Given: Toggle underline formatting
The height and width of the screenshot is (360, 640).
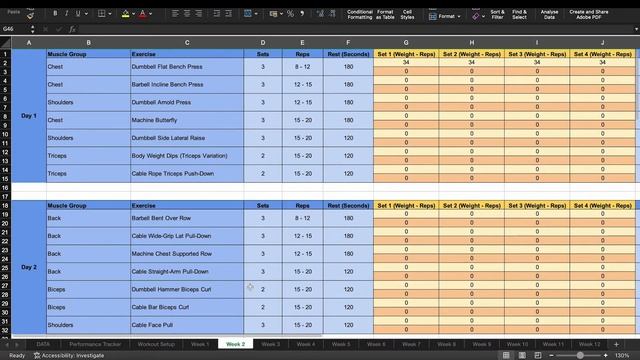Looking at the screenshot, I should pyautogui.click(x=78, y=13).
